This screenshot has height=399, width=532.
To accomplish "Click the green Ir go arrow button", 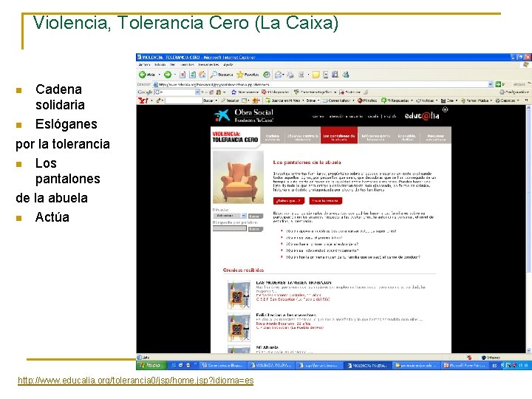I will click(x=498, y=84).
